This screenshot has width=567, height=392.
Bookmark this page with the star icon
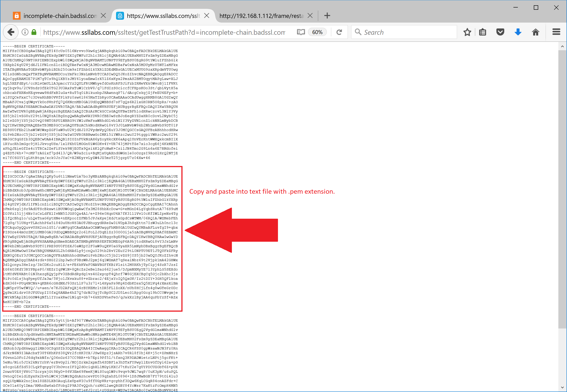point(467,32)
